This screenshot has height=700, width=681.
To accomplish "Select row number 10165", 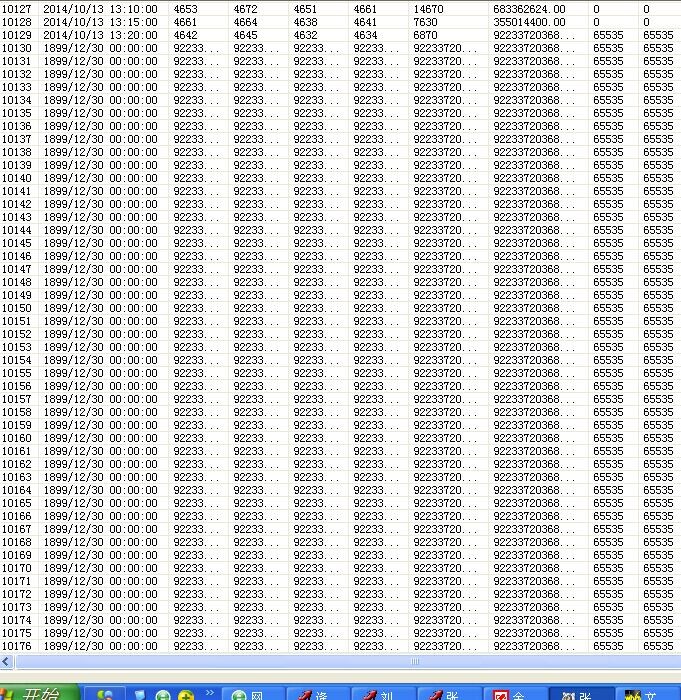I will pos(17,503).
